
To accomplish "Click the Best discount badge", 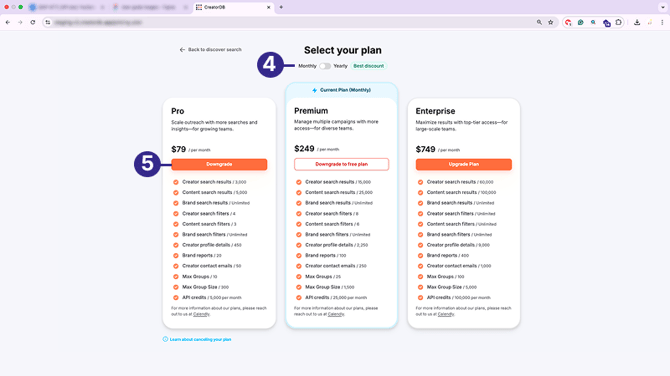I will click(368, 66).
